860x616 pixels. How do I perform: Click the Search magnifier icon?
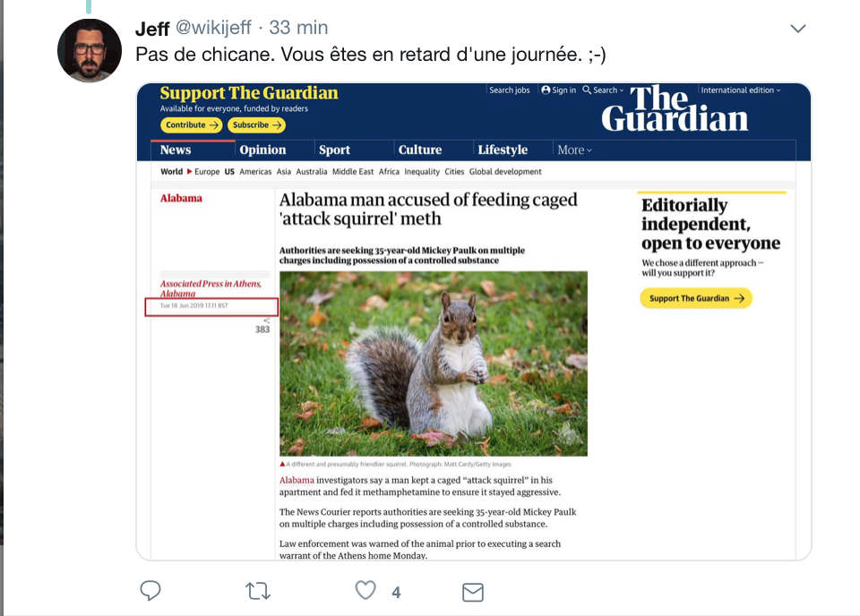click(587, 90)
